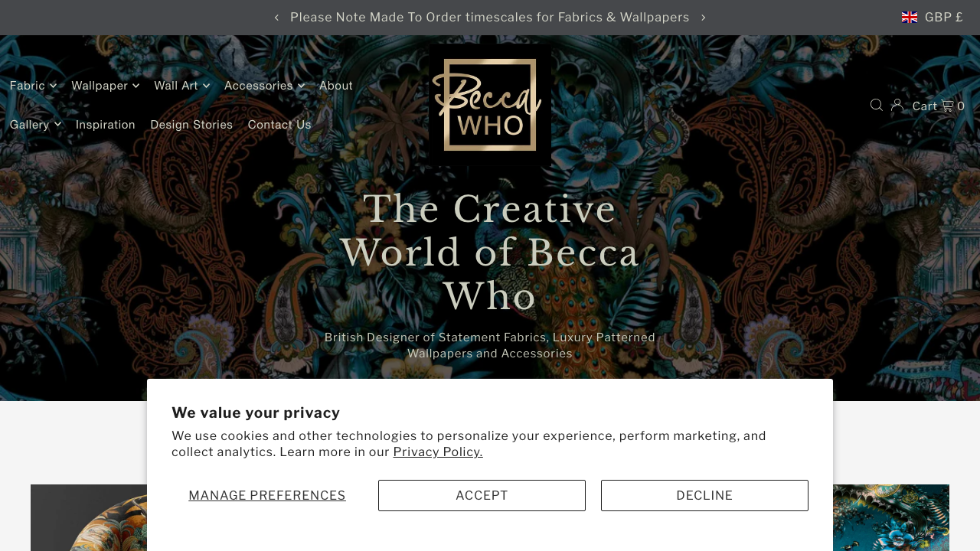Viewport: 980px width, 551px height.
Task: Click the Cart 0 indicator
Action: click(x=937, y=105)
